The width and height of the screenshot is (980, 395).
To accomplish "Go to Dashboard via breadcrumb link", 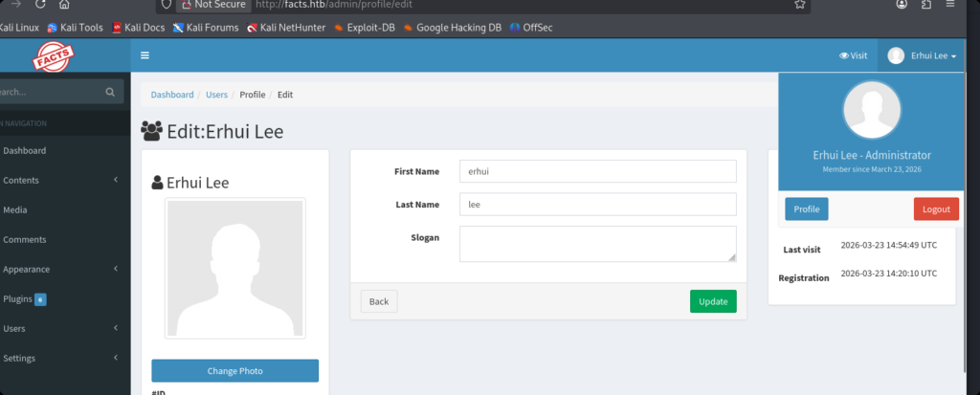I will click(171, 95).
